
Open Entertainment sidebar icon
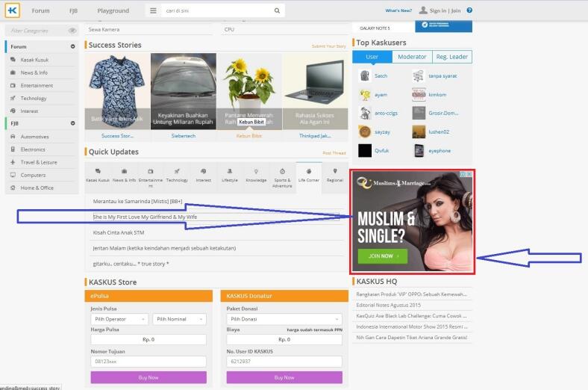(13, 85)
